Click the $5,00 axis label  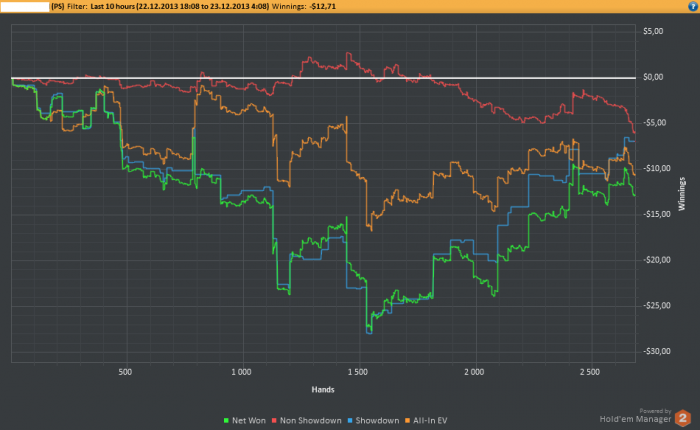pyautogui.click(x=653, y=31)
